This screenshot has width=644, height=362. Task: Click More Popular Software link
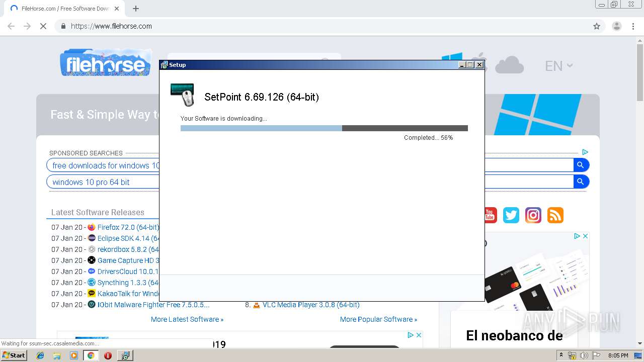click(378, 319)
